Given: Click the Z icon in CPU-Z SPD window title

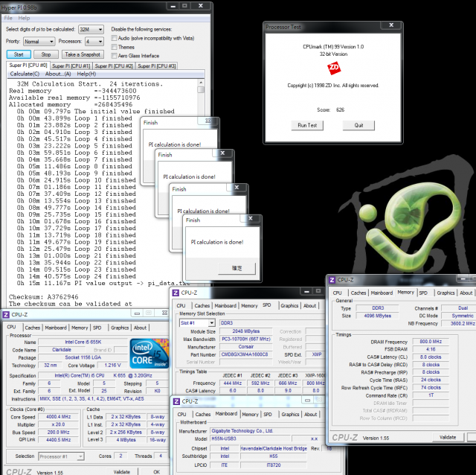Looking at the screenshot, I should tap(176, 293).
